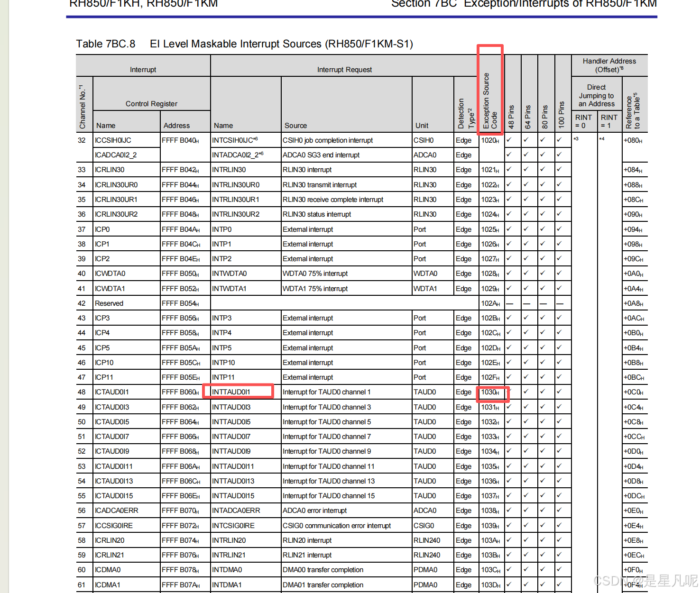Click the 'Exception Source Code' column header
The image size is (700, 593).
490,101
